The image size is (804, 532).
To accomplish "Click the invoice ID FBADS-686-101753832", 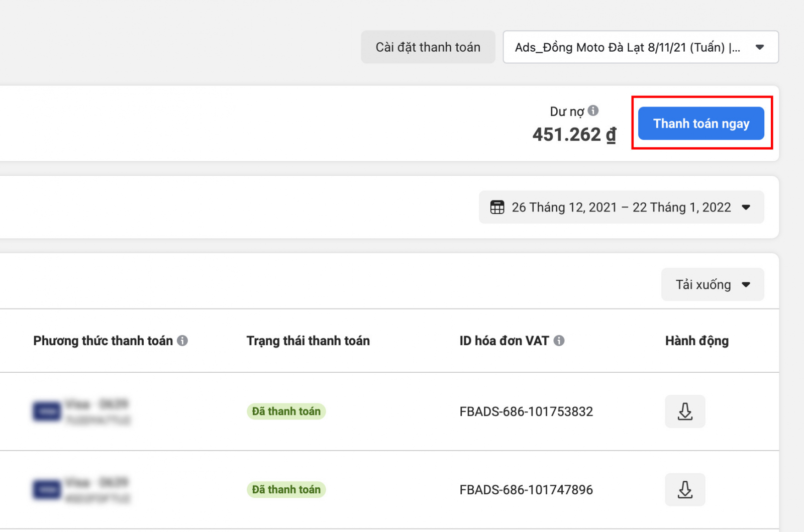I will [526, 411].
